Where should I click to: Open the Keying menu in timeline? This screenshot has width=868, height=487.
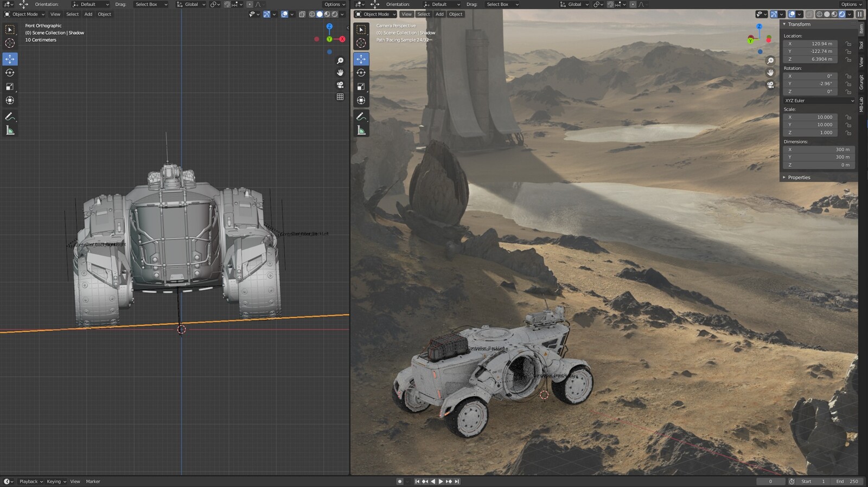click(56, 482)
